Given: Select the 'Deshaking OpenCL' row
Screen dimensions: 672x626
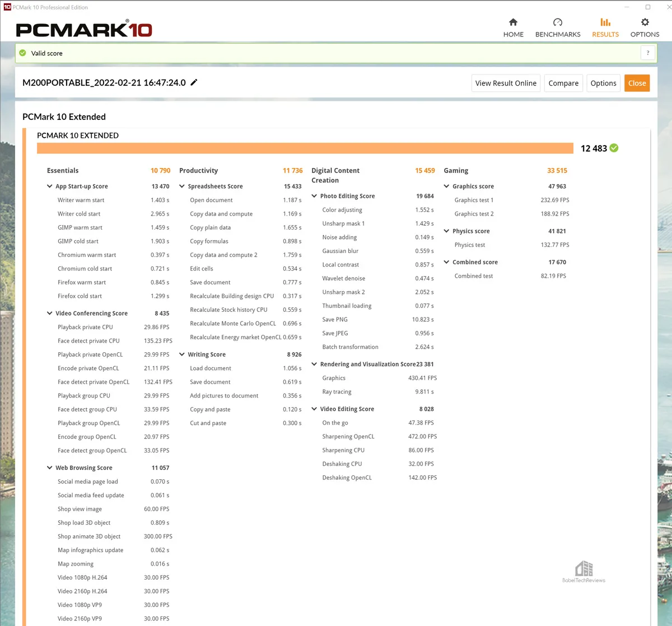Looking at the screenshot, I should (380, 478).
